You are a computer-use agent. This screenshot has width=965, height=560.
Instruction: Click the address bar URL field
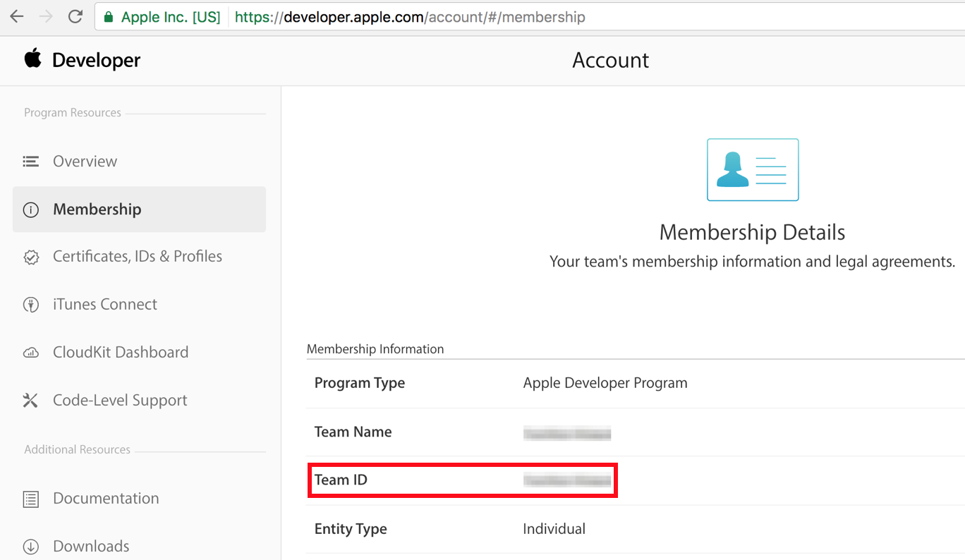529,17
